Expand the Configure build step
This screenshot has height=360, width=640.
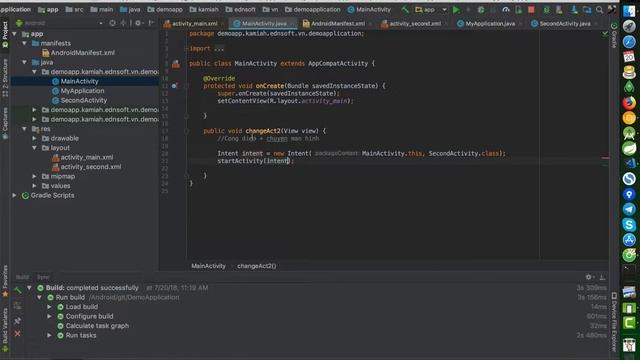pyautogui.click(x=50, y=316)
